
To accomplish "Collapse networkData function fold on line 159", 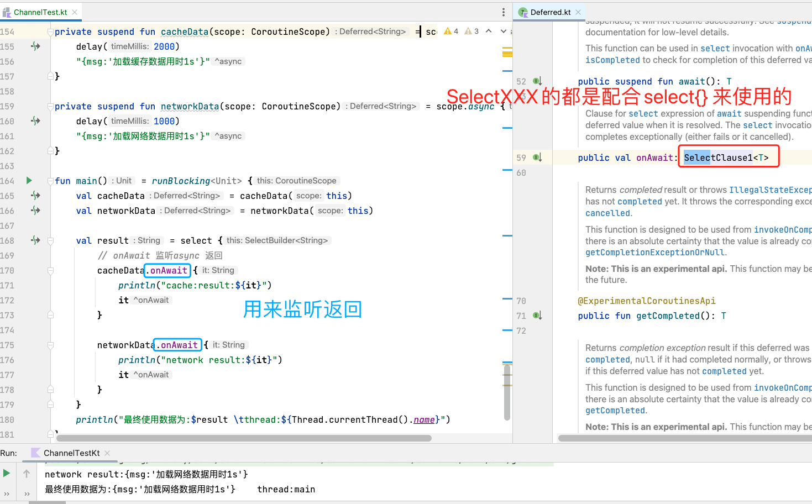I will point(50,106).
